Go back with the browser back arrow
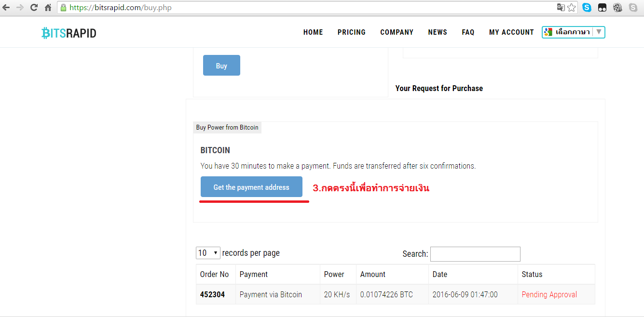Image resolution: width=644 pixels, height=317 pixels. tap(6, 8)
